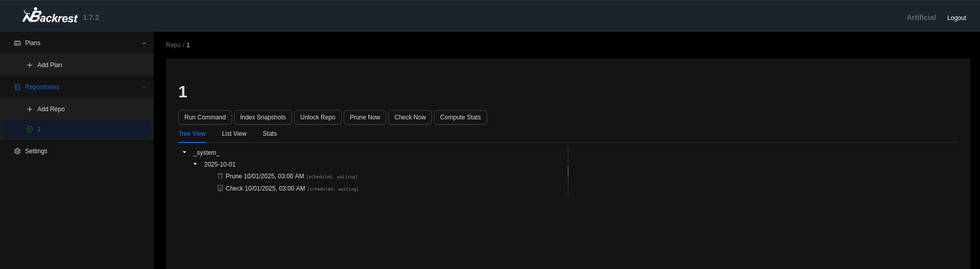Image resolution: width=980 pixels, height=269 pixels.
Task: Collapse the _system_ tree node
Action: click(184, 152)
